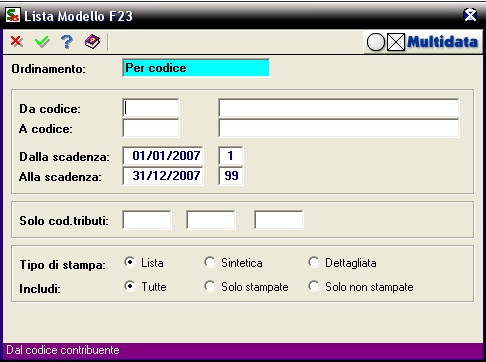Viewport: 486px width, 362px height.
Task: Select Tutte in Includi options
Action: point(130,287)
